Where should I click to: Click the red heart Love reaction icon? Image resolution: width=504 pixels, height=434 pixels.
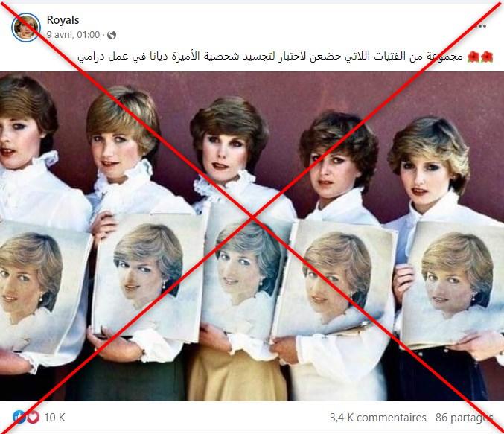click(x=33, y=417)
